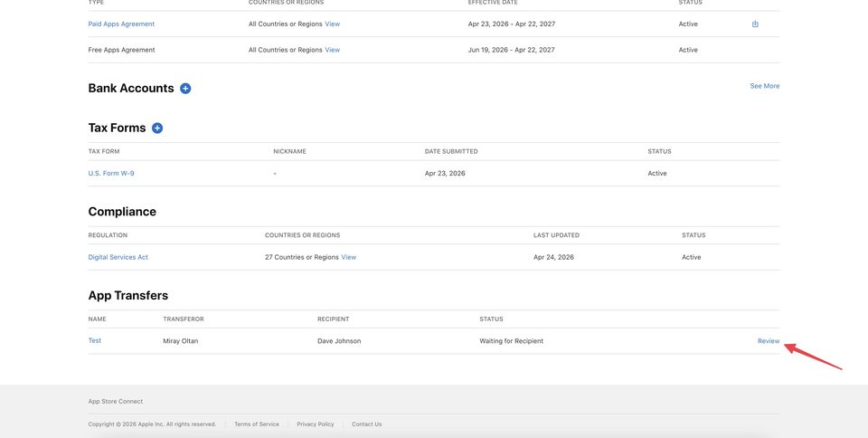
Task: Click the DATE SUBMITTED column header
Action: click(x=451, y=151)
